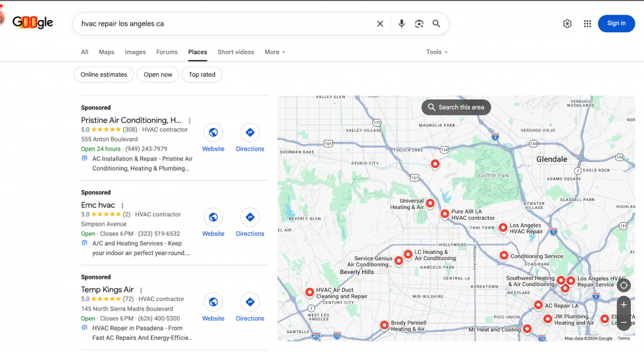
Task: Open the Emc hvac listing title
Action: pyautogui.click(x=97, y=205)
